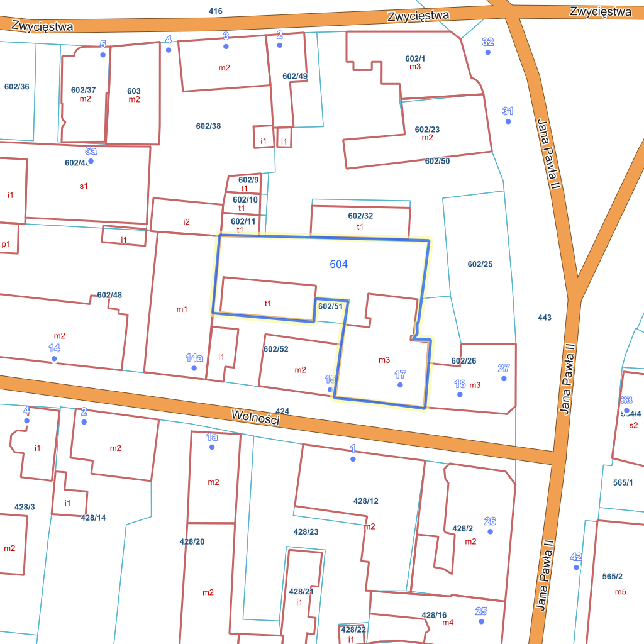The height and width of the screenshot is (644, 644).
Task: Select parcel label 602/51
Action: [x=330, y=306]
